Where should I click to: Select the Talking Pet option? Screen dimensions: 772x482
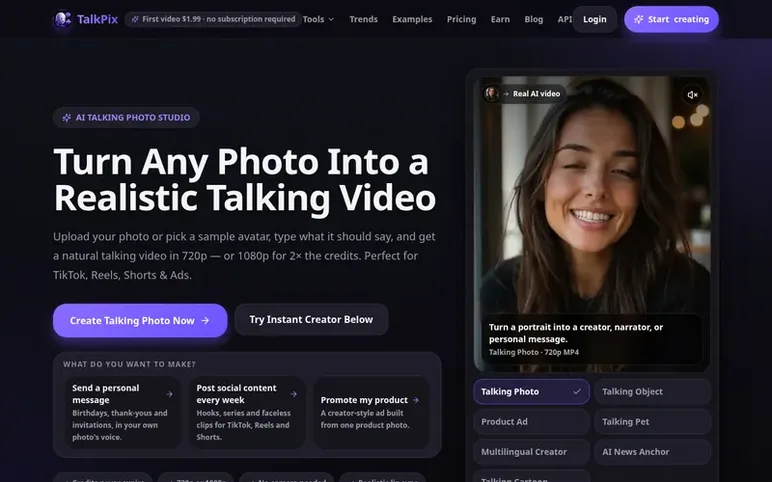click(x=652, y=421)
